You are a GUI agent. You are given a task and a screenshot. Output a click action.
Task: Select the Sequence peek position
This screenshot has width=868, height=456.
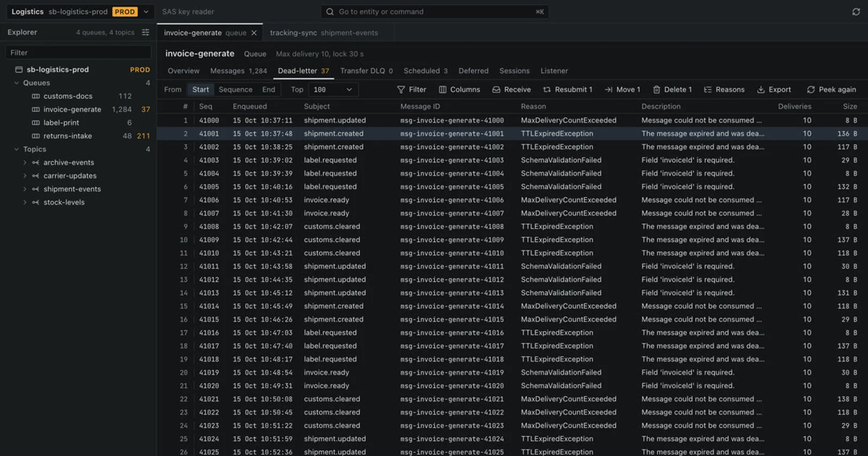pos(235,90)
